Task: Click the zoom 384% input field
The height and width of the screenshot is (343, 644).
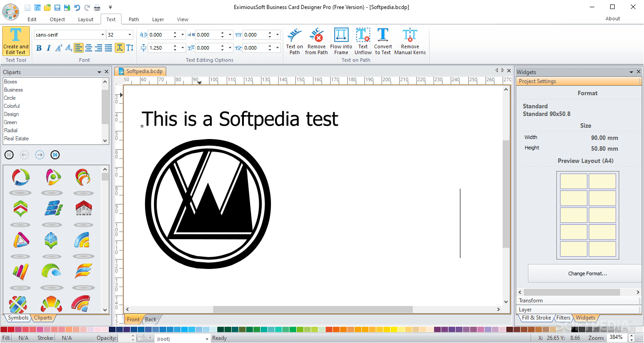Action: pyautogui.click(x=616, y=338)
